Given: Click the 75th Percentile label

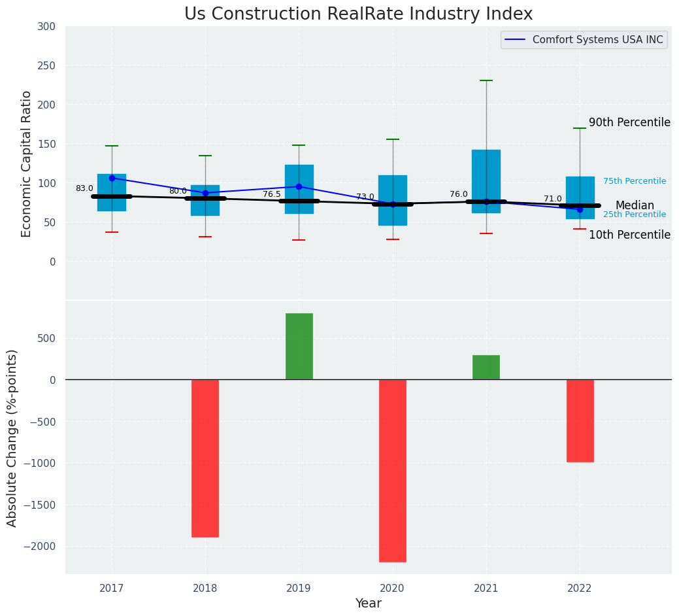Looking at the screenshot, I should pyautogui.click(x=635, y=181).
